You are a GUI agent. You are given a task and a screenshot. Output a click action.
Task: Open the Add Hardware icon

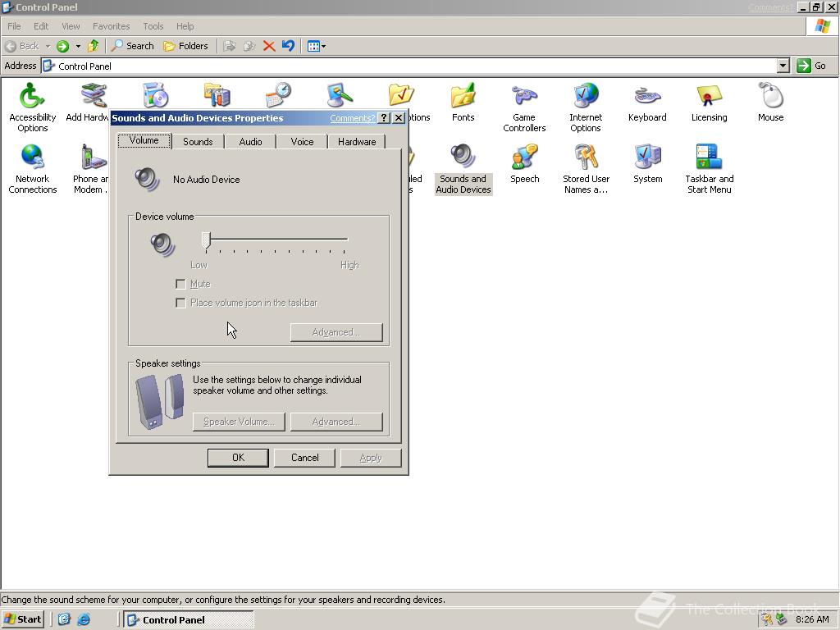click(x=89, y=103)
